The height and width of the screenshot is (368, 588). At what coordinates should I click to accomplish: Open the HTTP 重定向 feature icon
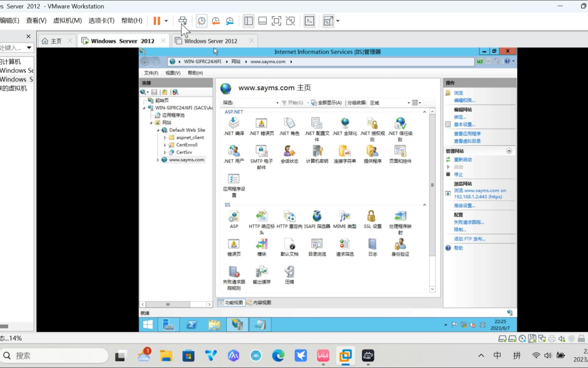(289, 219)
